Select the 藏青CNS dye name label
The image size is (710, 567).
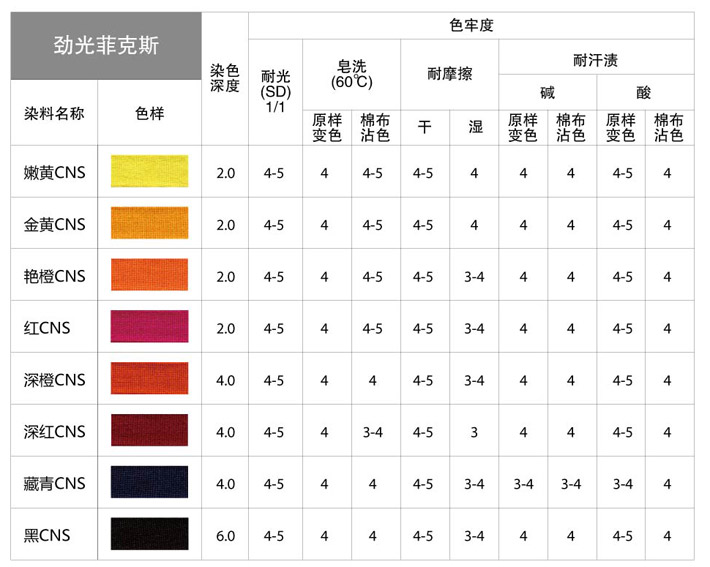coord(55,484)
